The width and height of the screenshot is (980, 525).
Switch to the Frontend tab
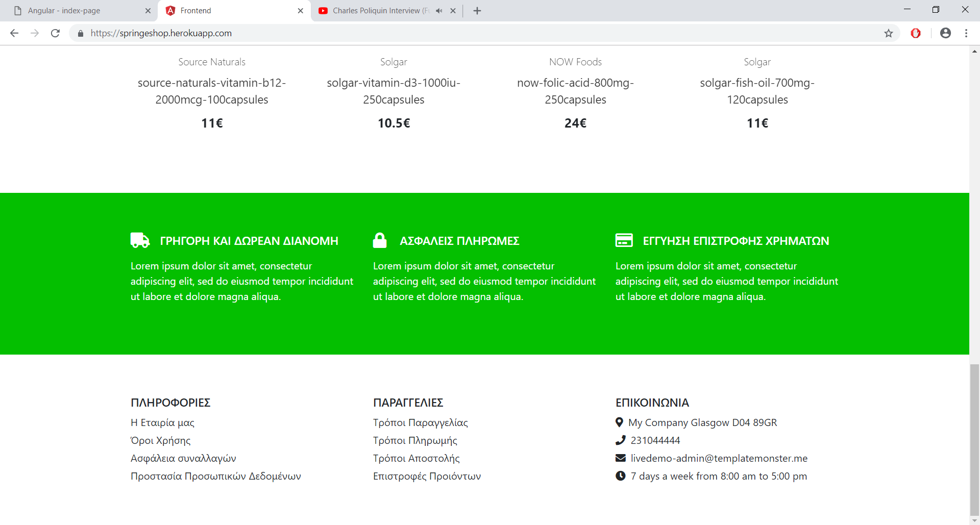coord(234,11)
